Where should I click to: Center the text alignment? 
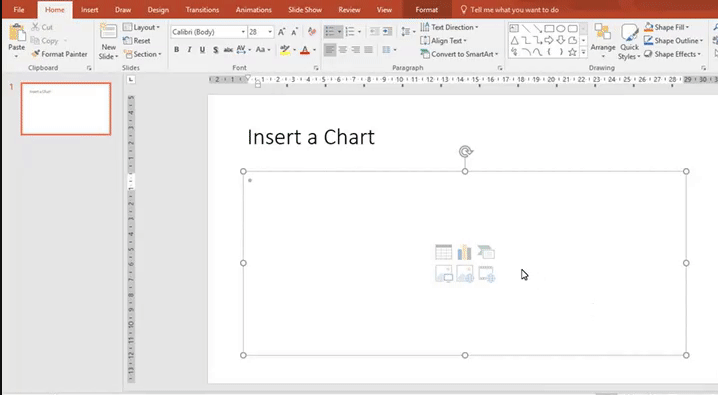[343, 49]
